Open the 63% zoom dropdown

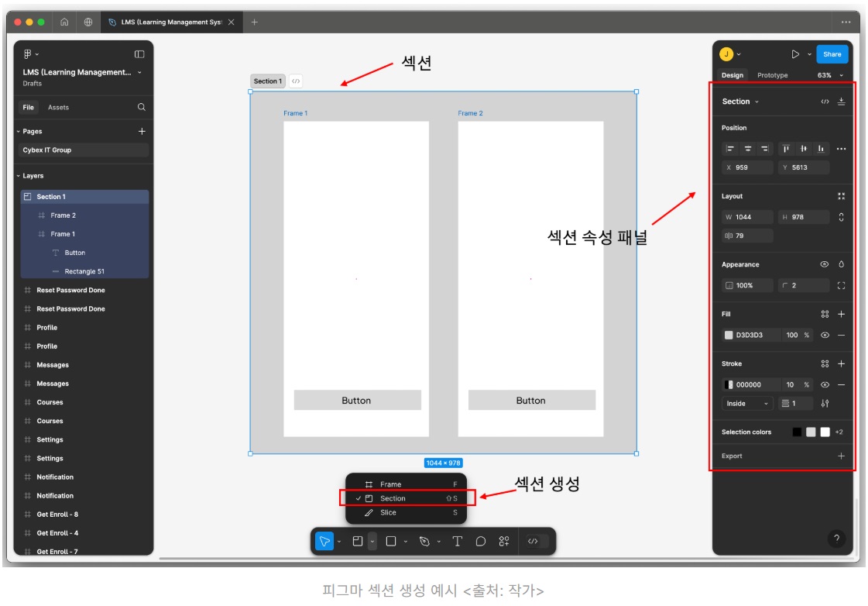830,75
